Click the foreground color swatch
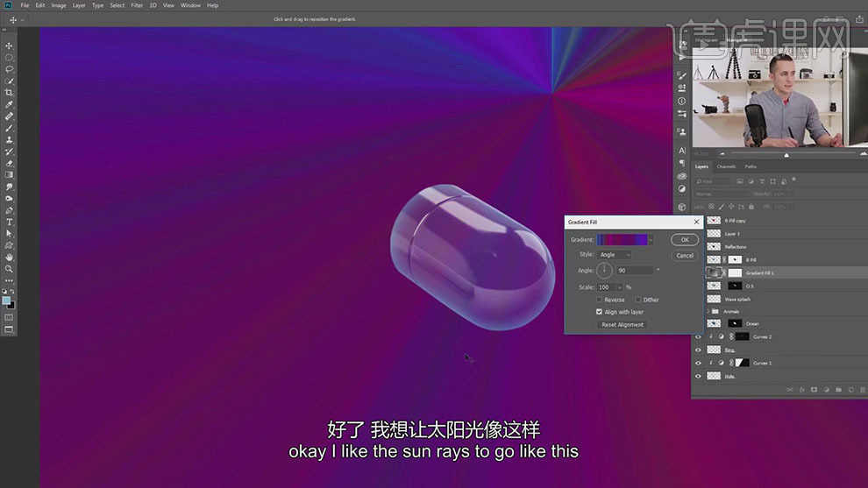Viewport: 868px width, 488px height. coord(6,301)
